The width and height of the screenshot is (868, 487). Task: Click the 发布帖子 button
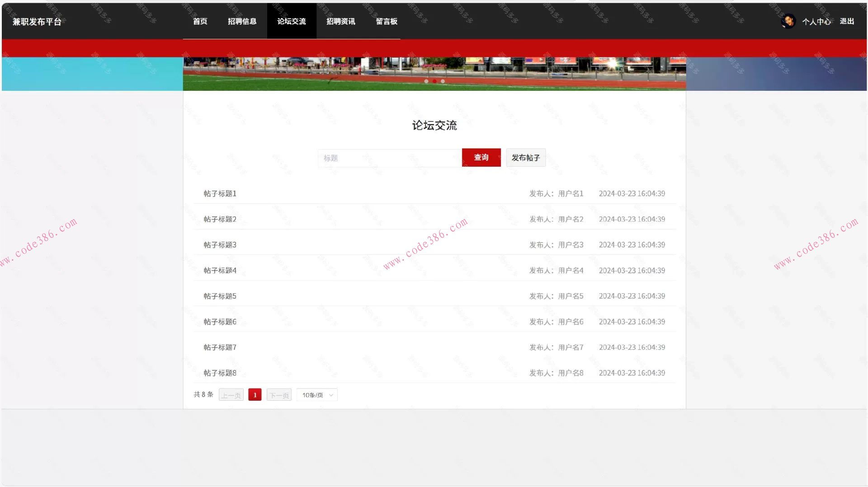pos(526,158)
